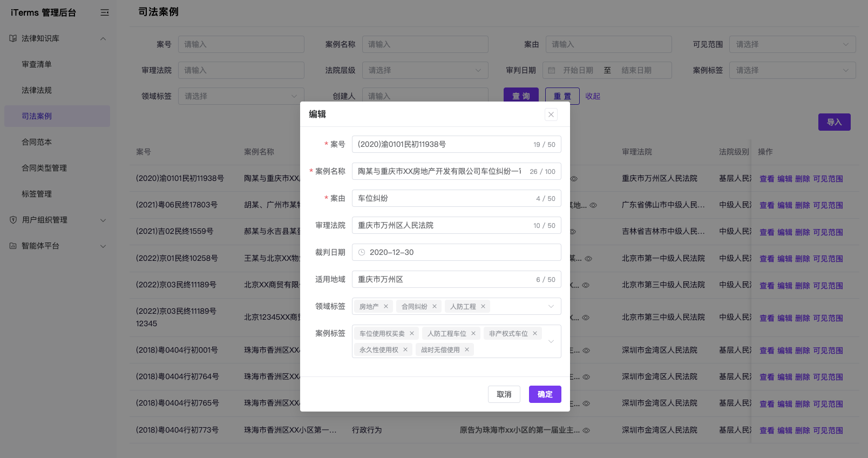Click the 用户组织管理 shield icon
The image size is (868, 458).
[13, 220]
